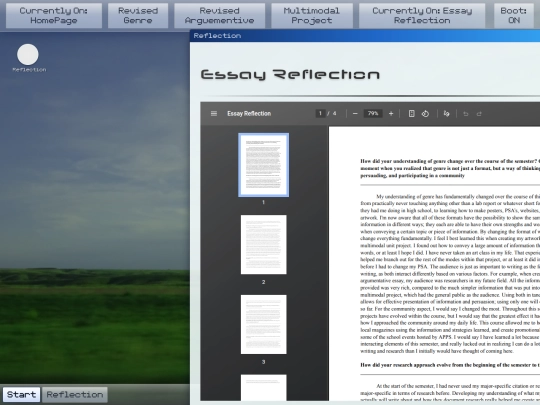Select page 2 thumbnail
This screenshot has width=540, height=405.
pos(263,245)
